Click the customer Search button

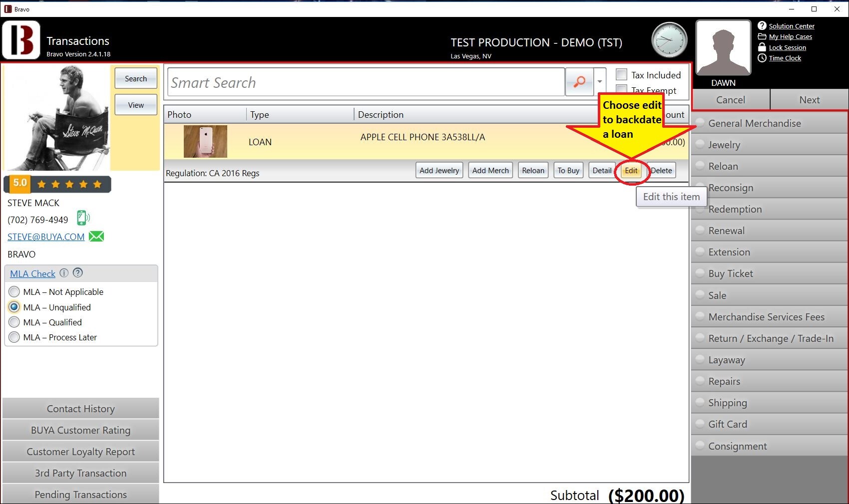(136, 78)
